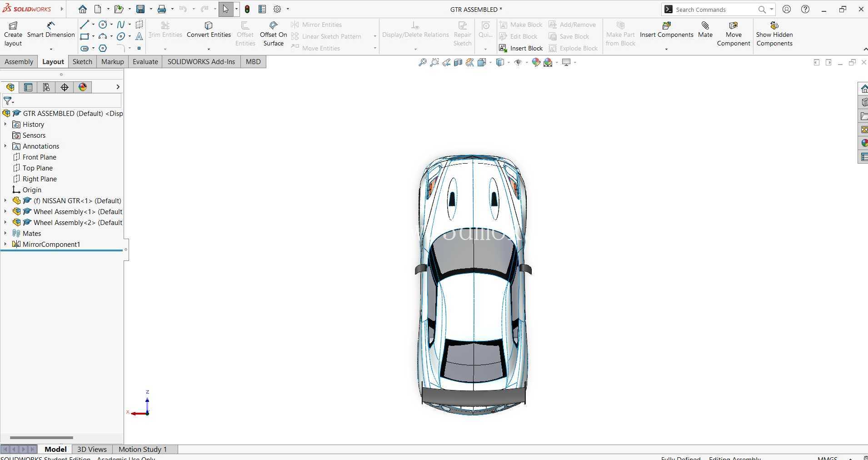Select the sketch Point tool
The image size is (868, 460).
pos(139,48)
